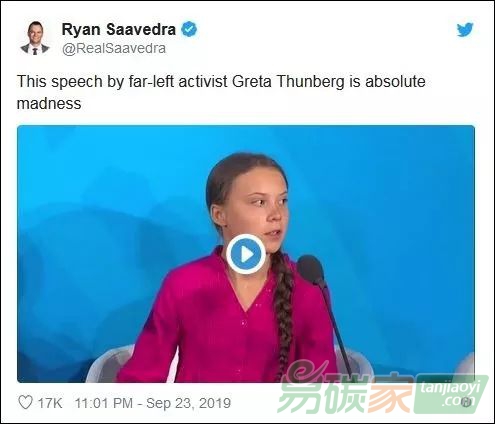The height and width of the screenshot is (424, 495).
Task: Click the swirl logo of the watermark
Action: [305, 372]
